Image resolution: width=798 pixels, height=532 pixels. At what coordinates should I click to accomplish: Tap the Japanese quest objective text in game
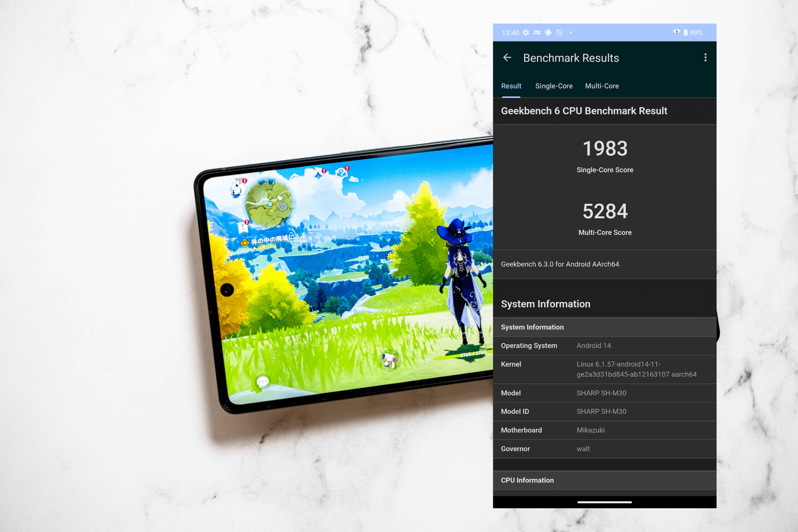point(279,239)
